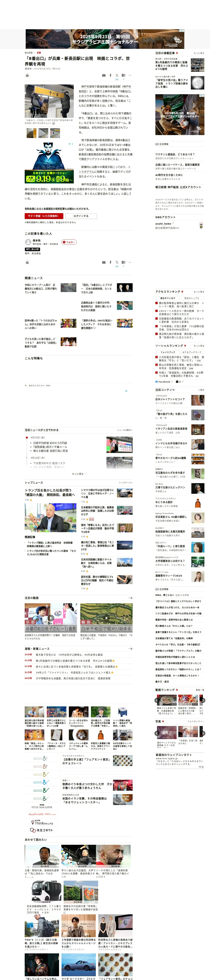Open image gallery icon beside photo caption
This screenshot has width=210, height=980.
coord(54,123)
